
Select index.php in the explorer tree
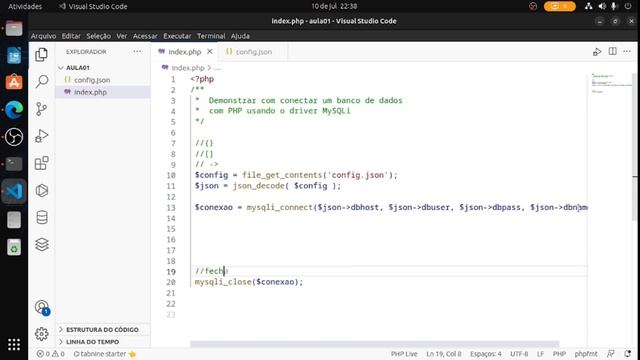(x=90, y=92)
